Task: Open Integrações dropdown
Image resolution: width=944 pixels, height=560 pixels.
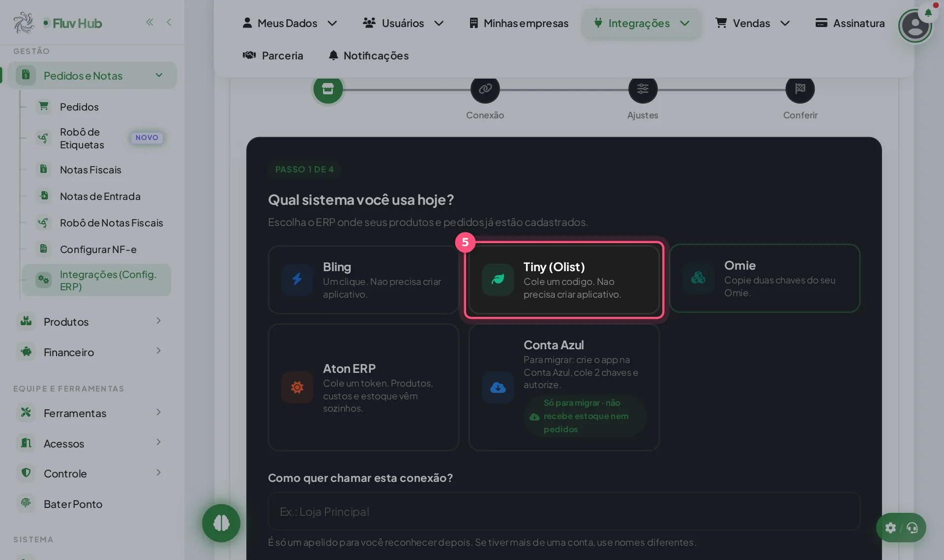Action: (x=642, y=23)
